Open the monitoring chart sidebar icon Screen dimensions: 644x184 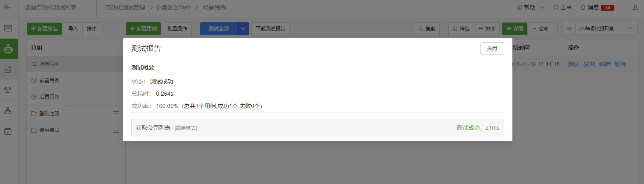(8, 28)
